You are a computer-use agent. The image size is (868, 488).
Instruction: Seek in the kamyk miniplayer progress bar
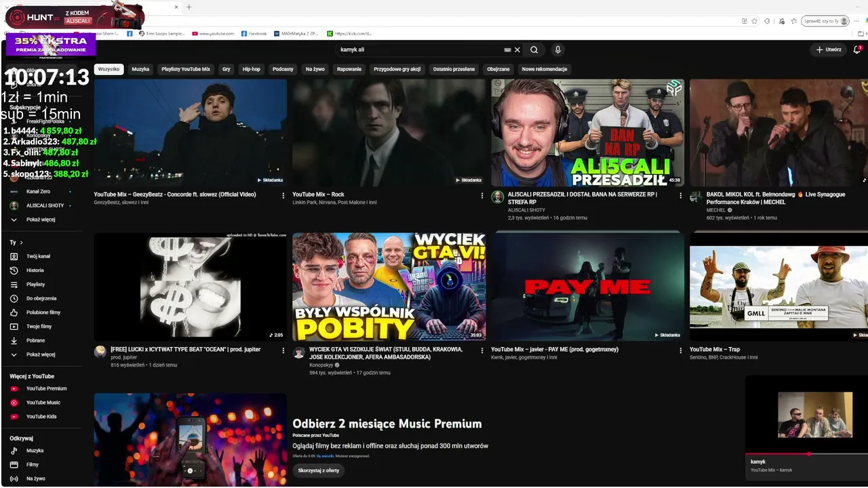(806, 453)
